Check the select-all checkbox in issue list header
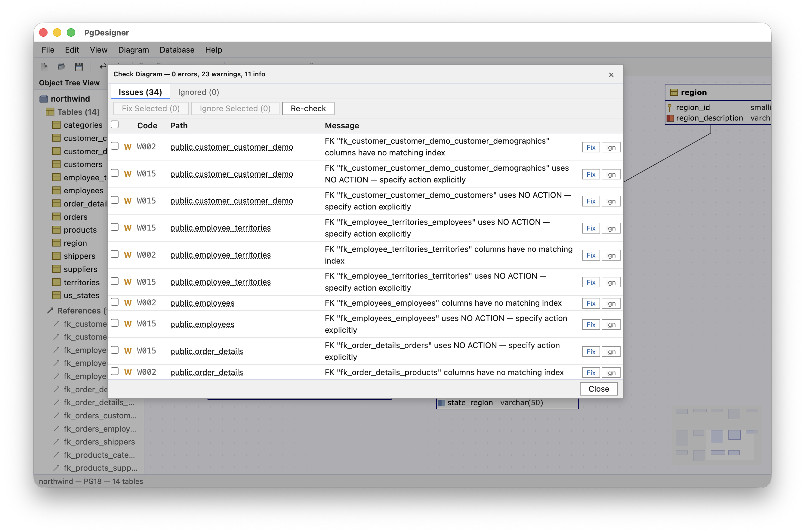The height and width of the screenshot is (532, 805). [115, 124]
